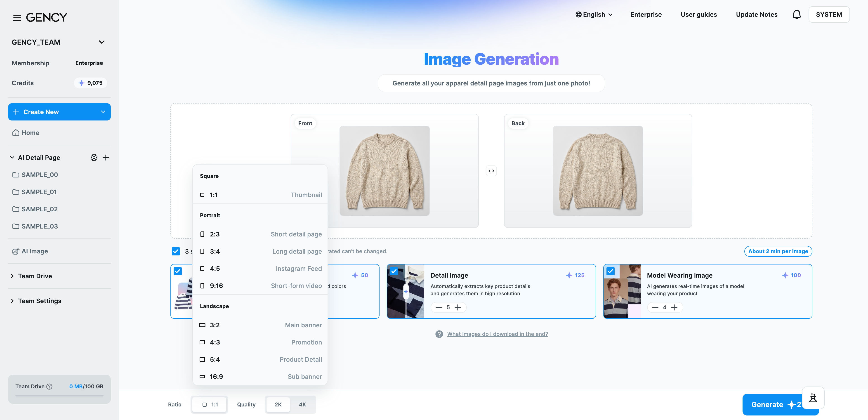The height and width of the screenshot is (420, 868).
Task: Select 4K quality option
Action: pyautogui.click(x=303, y=404)
